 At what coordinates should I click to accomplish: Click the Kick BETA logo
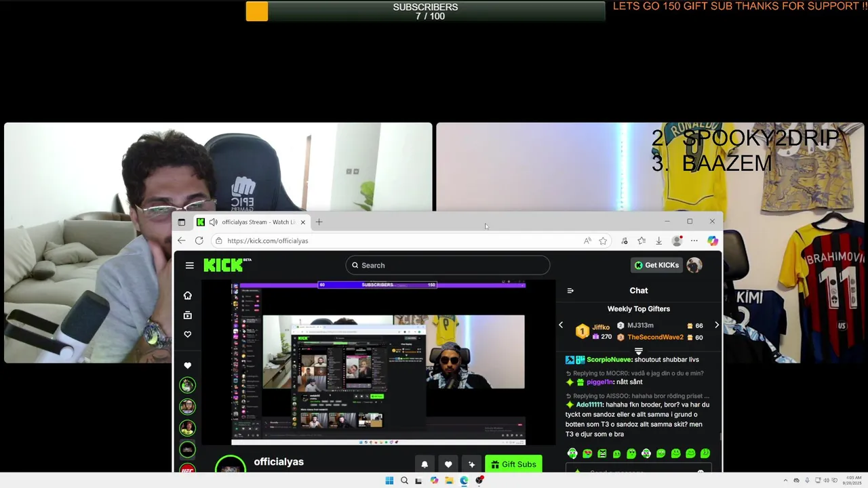pyautogui.click(x=227, y=265)
